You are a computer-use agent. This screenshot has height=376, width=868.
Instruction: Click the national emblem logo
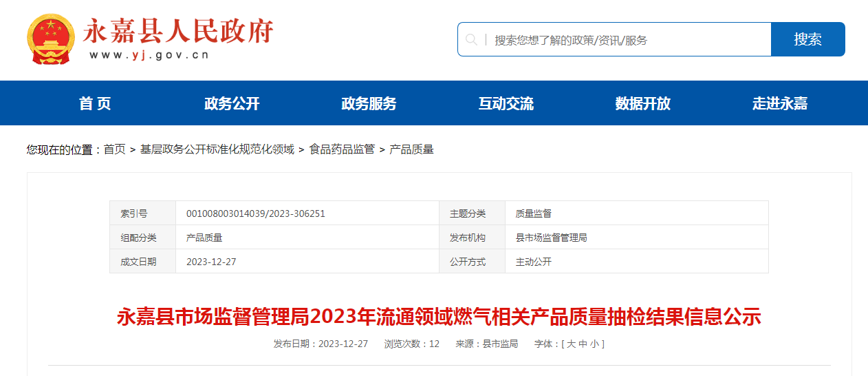point(51,39)
